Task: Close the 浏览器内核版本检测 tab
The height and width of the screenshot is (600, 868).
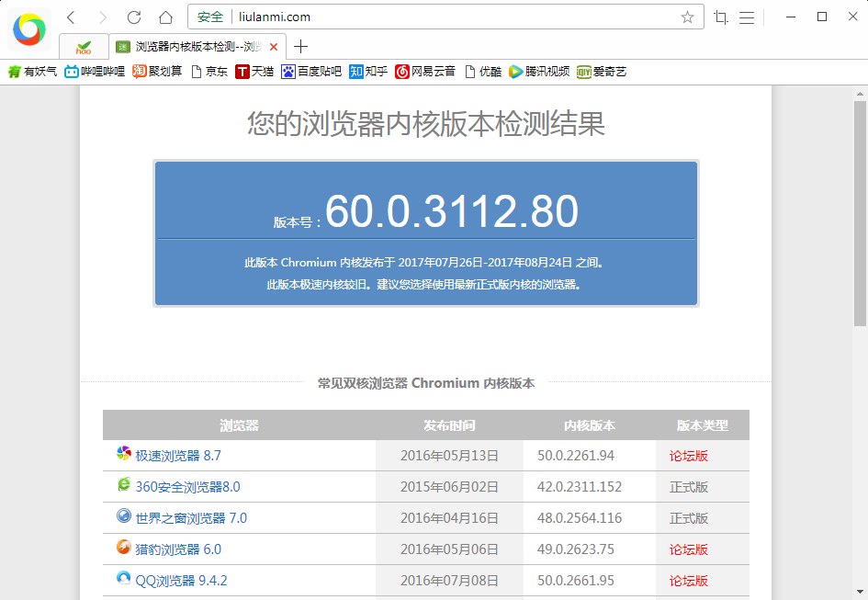Action: 274,47
